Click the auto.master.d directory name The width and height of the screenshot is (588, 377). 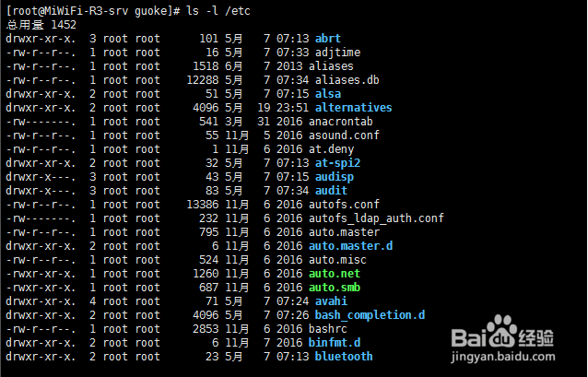coord(354,246)
